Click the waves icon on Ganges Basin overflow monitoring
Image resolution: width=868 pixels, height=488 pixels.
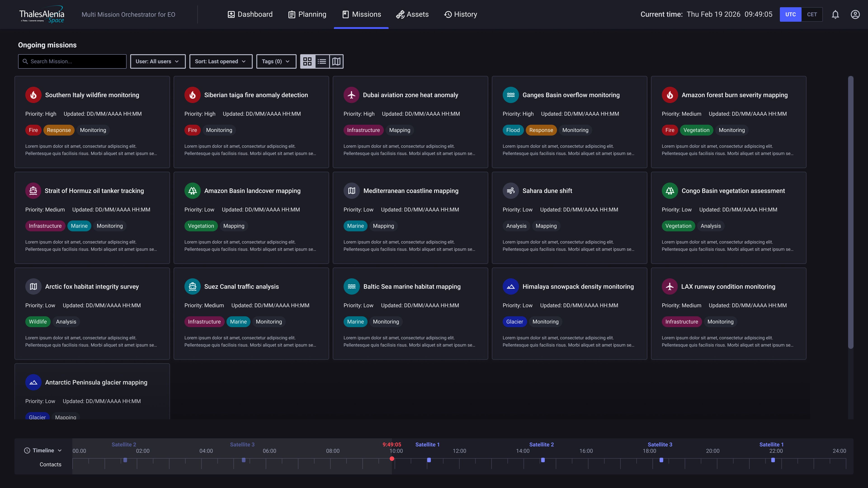pos(511,95)
